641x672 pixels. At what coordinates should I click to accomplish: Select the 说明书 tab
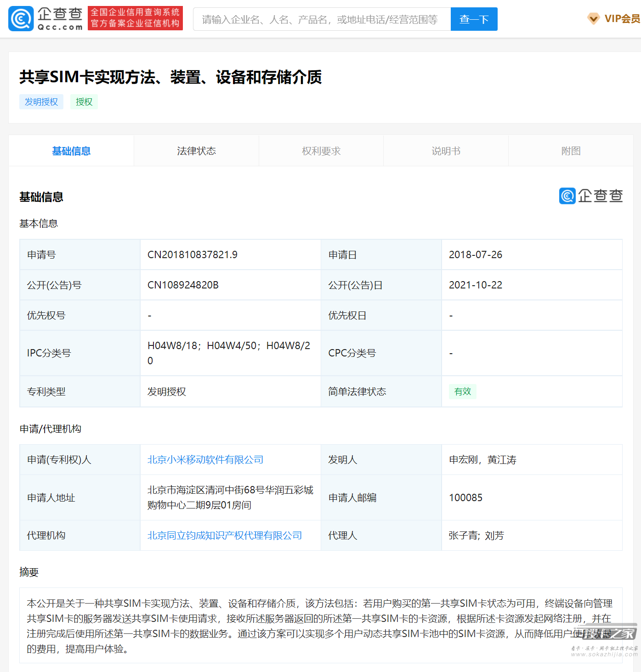click(446, 151)
